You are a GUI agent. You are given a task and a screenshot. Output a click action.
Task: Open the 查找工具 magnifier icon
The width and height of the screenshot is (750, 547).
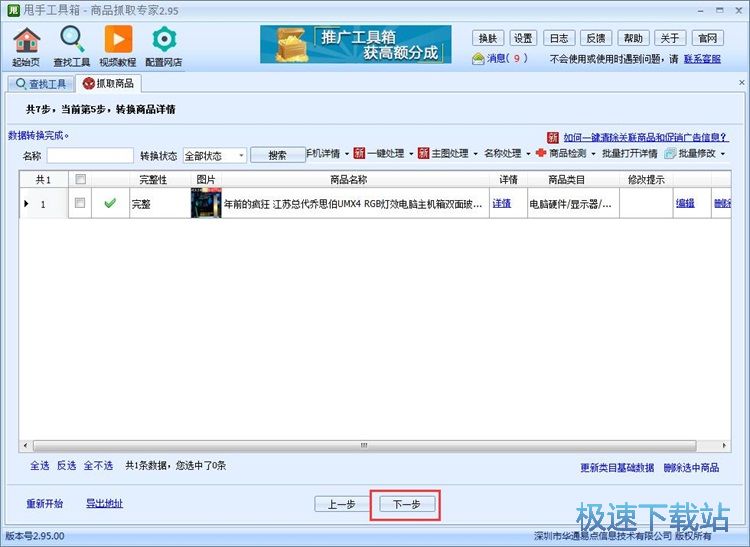pos(72,46)
